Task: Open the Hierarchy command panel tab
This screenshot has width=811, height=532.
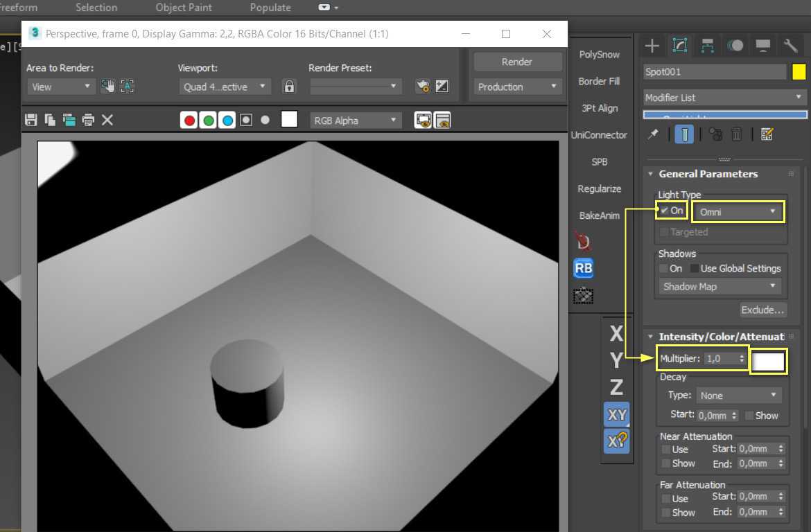Action: 708,46
